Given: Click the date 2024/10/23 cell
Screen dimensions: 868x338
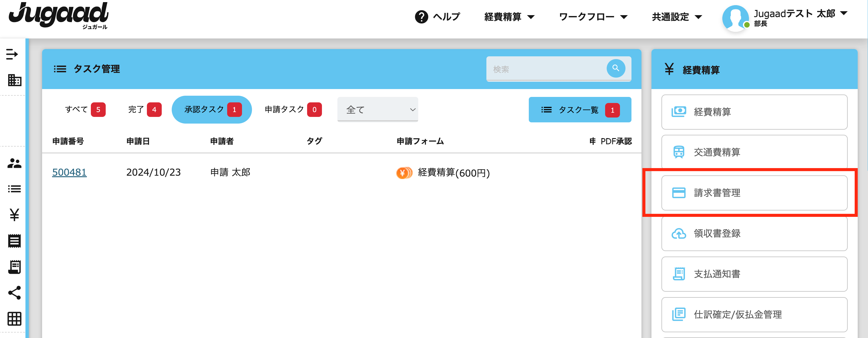Looking at the screenshot, I should tap(153, 172).
